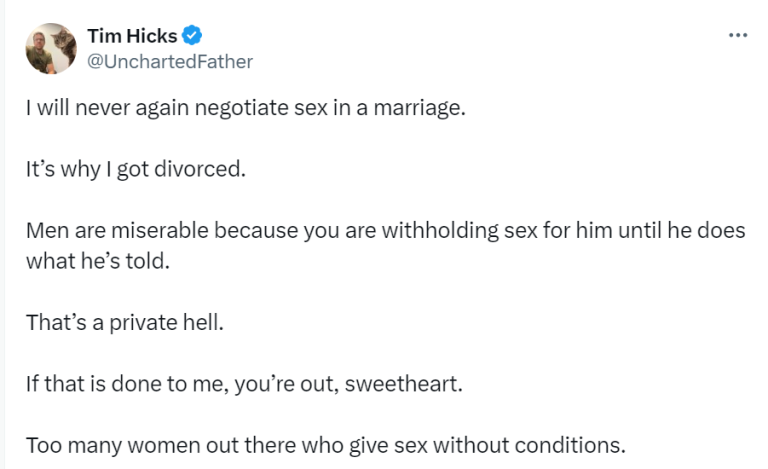
Task: Click the line 'If that is done to me'
Action: pyautogui.click(x=244, y=383)
